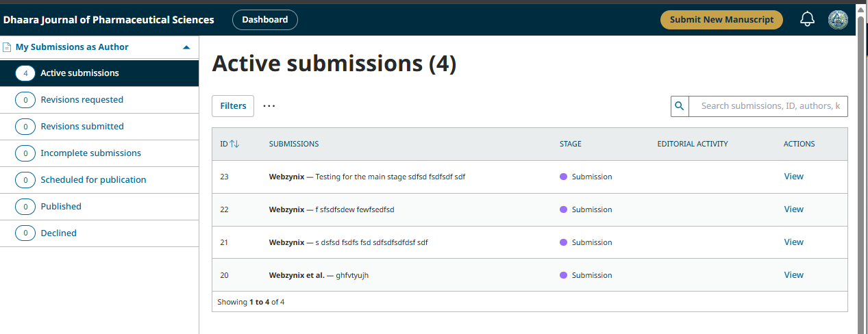
Task: View submission 22
Action: 793,209
